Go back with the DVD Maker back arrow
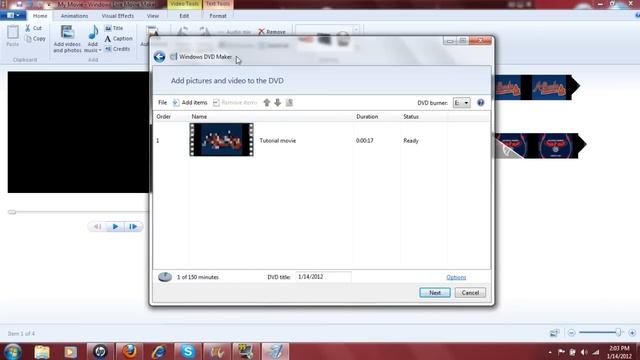 [160, 57]
